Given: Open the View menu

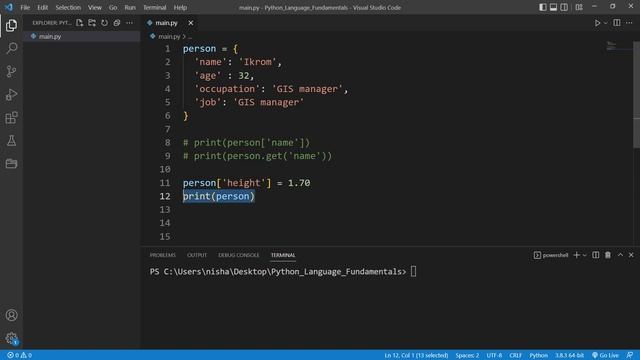Looking at the screenshot, I should [95, 7].
